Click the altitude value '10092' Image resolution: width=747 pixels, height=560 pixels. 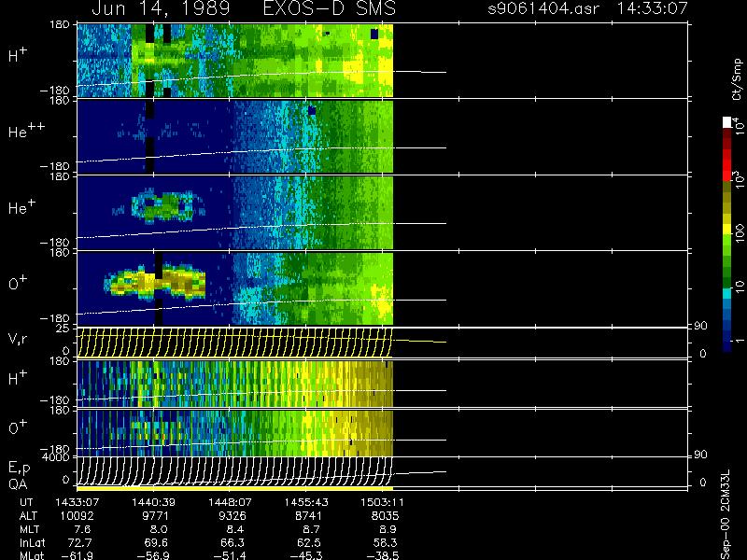coord(77,516)
